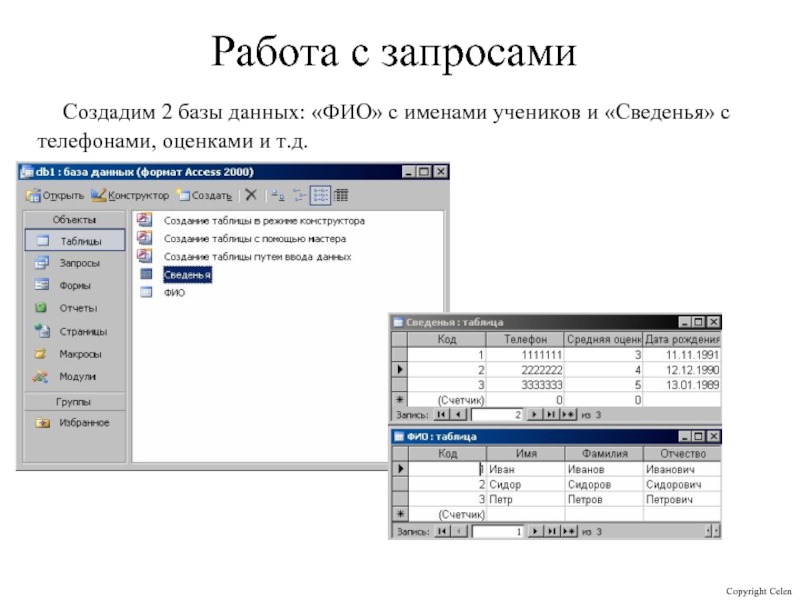The width and height of the screenshot is (800, 600).
Task: Open Формы objects category
Action: [75, 285]
